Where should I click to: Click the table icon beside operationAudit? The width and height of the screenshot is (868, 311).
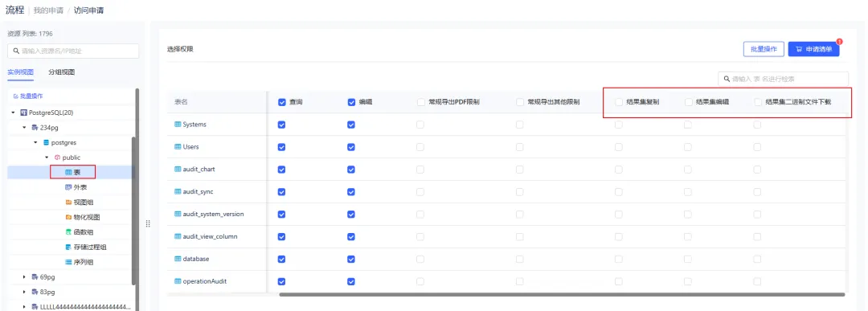(x=178, y=281)
